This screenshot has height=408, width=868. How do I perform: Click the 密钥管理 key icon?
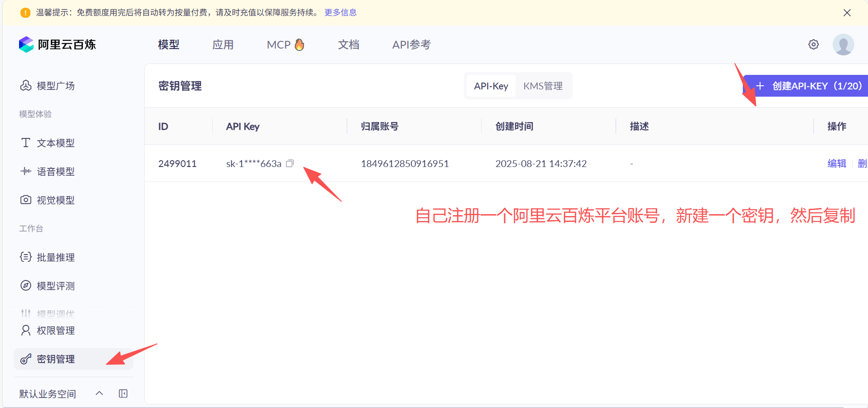point(26,359)
